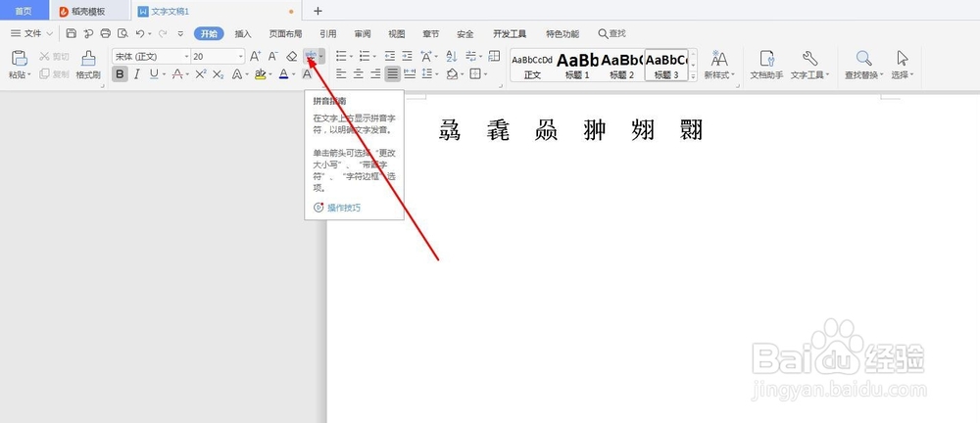Screen dimensions: 980x423
Task: Click the Distributed alignment icon
Action: pos(410,74)
